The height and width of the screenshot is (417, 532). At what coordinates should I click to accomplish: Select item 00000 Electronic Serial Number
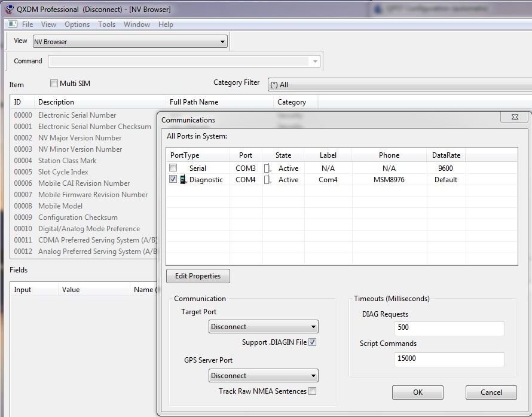[x=84, y=115]
